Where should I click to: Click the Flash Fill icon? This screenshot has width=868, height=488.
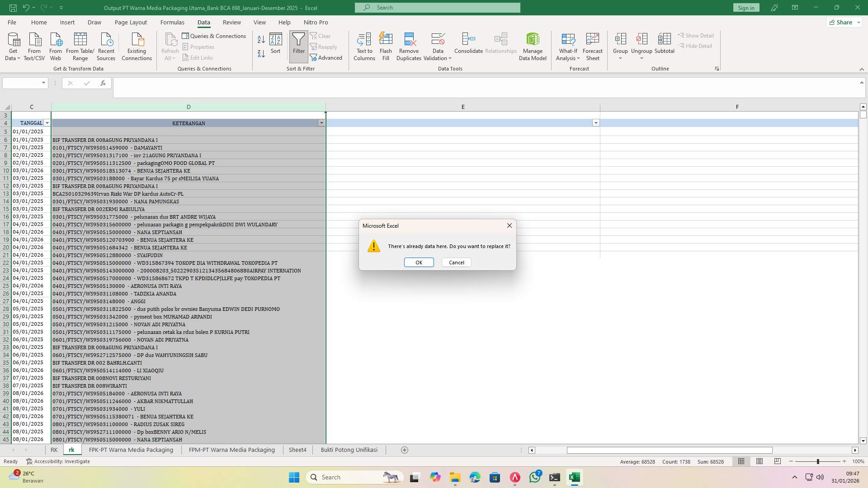click(x=386, y=45)
